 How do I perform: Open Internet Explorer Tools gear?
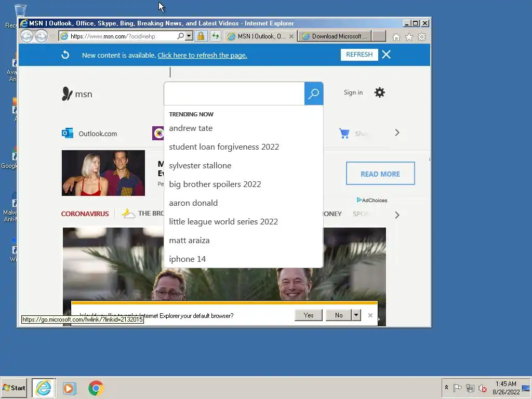422,37
